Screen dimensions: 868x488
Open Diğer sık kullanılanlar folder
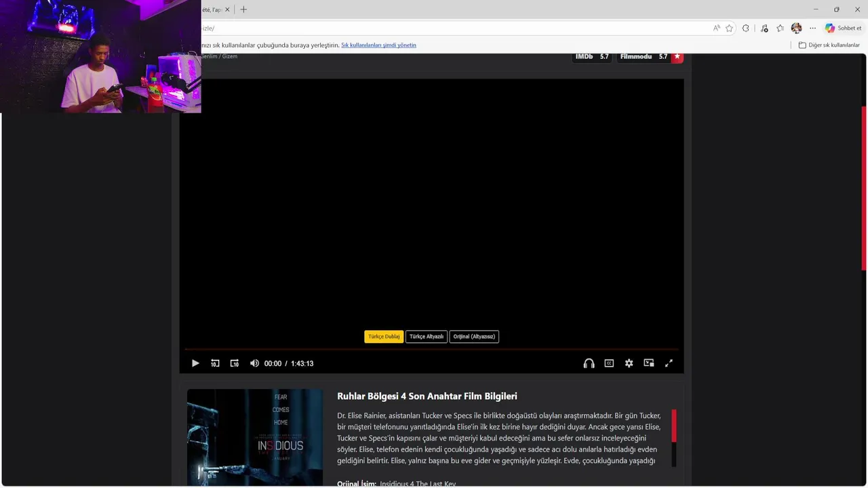pos(829,45)
